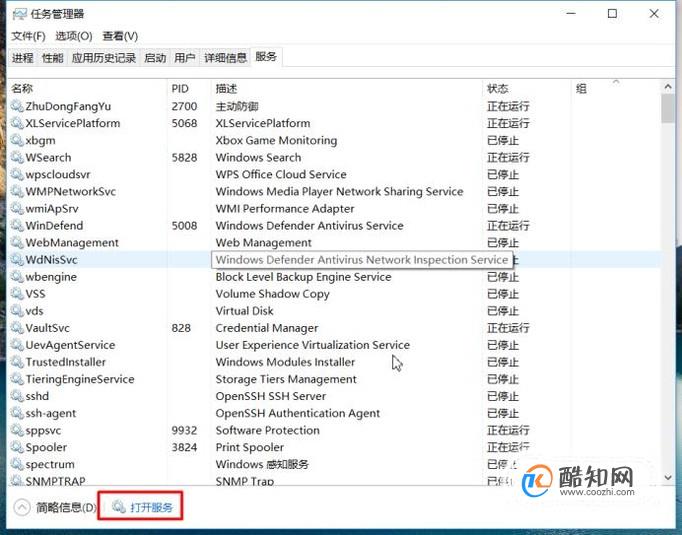Click the Task Manager title bar icon
This screenshot has height=535, width=682.
19,14
